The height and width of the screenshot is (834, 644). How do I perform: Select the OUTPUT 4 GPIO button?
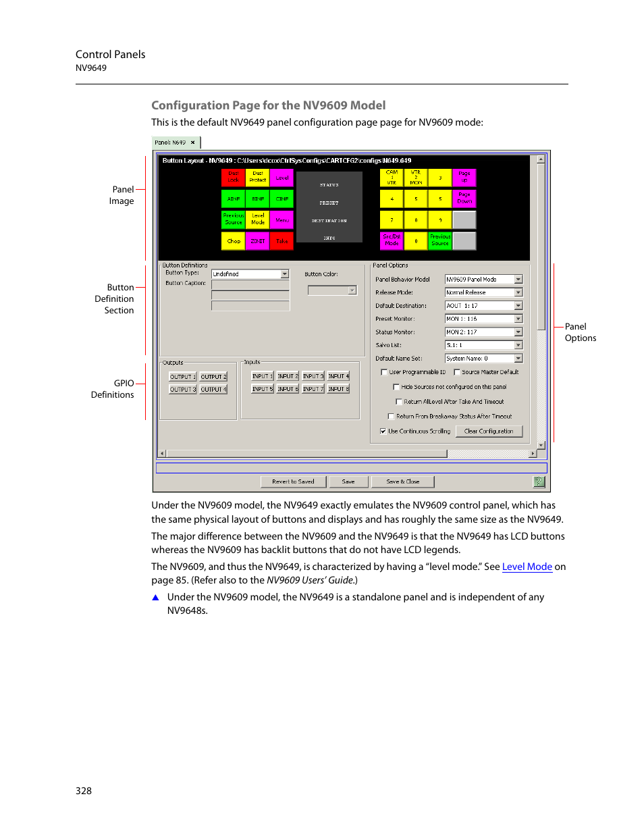pyautogui.click(x=213, y=389)
